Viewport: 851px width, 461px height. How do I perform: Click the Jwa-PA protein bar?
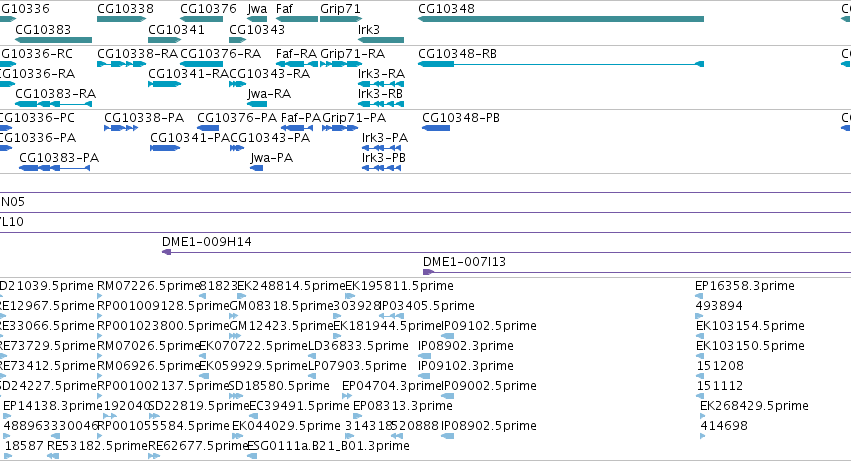pos(257,168)
